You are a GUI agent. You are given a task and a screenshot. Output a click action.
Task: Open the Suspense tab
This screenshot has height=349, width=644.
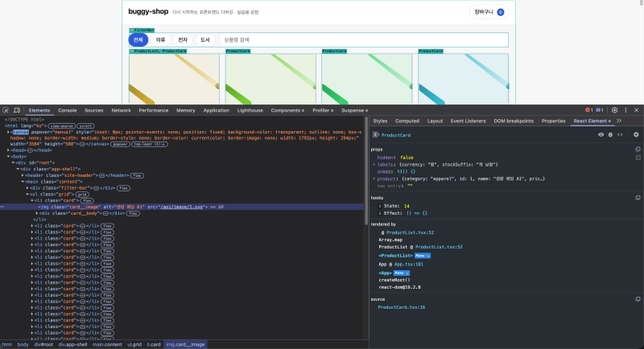coord(354,110)
